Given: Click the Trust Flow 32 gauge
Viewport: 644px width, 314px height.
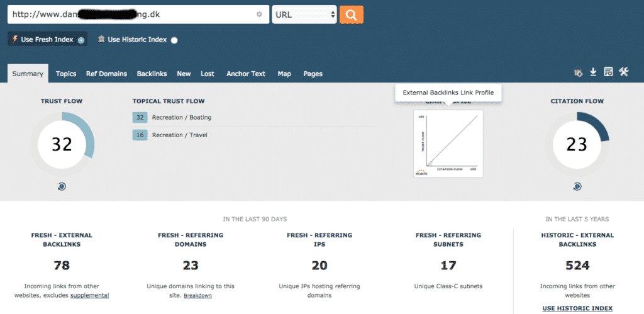Looking at the screenshot, I should click(x=62, y=144).
